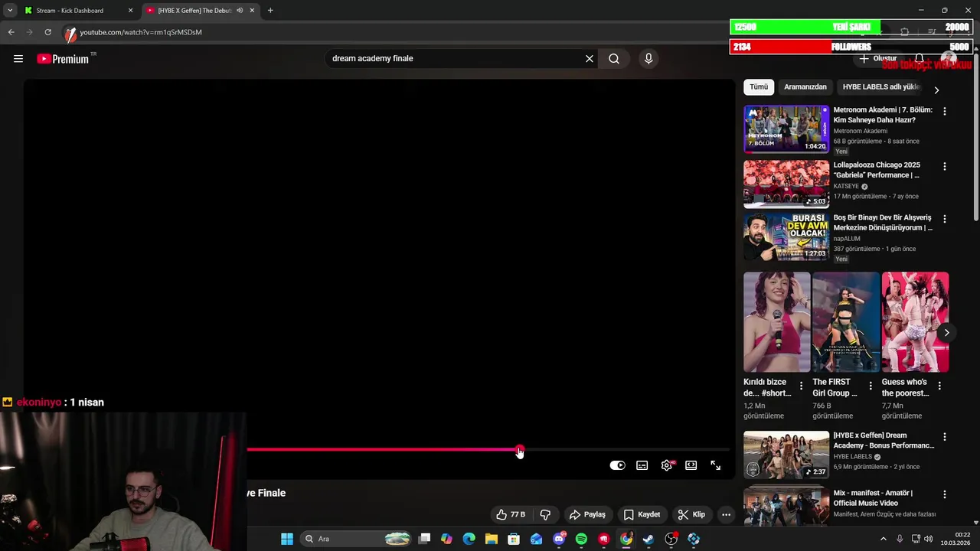Mute the HYBE X Geffen tab audio
The height and width of the screenshot is (551, 980).
click(x=240, y=11)
